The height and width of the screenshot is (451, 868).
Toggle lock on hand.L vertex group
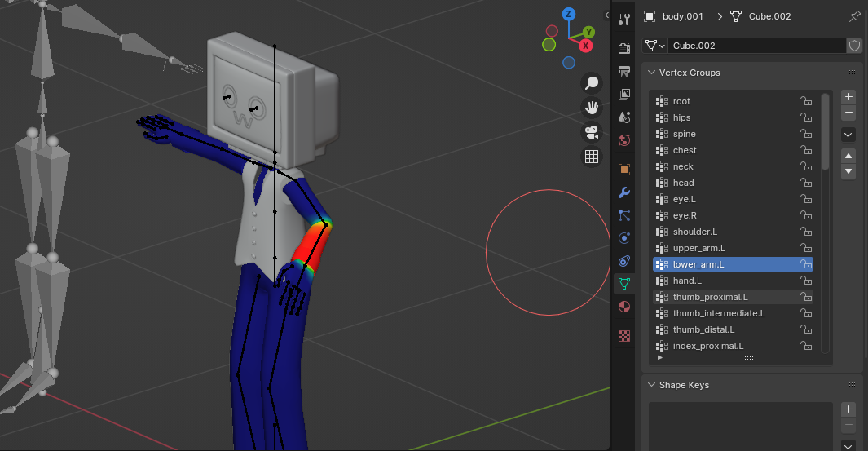click(x=806, y=281)
